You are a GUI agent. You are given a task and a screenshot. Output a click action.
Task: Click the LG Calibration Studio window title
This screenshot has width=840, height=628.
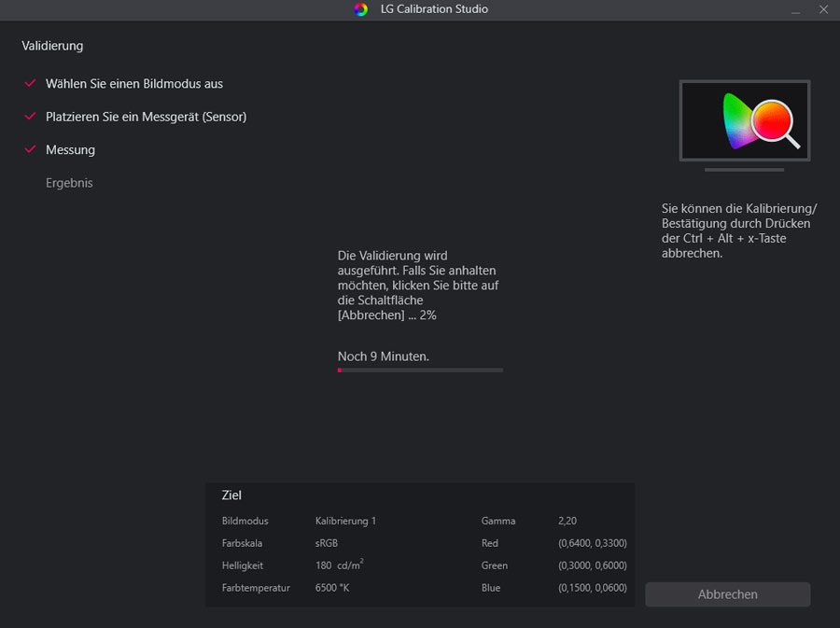tap(434, 9)
